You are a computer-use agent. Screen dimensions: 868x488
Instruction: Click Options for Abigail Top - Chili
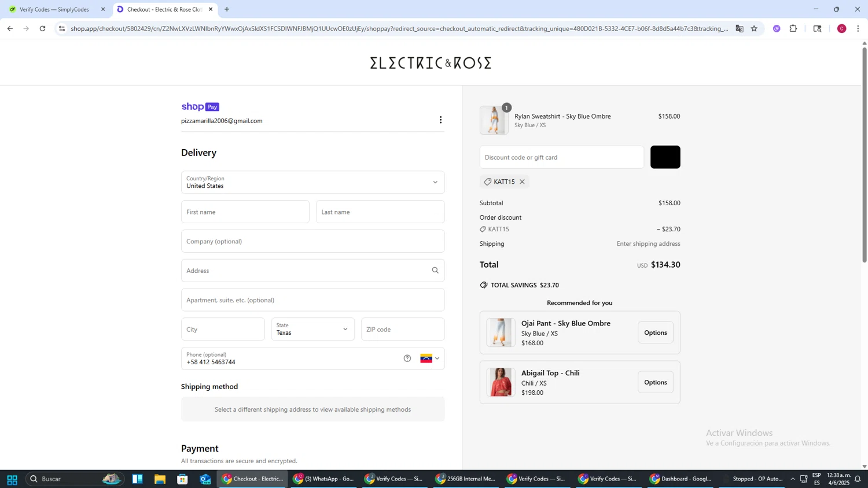pos(656,382)
